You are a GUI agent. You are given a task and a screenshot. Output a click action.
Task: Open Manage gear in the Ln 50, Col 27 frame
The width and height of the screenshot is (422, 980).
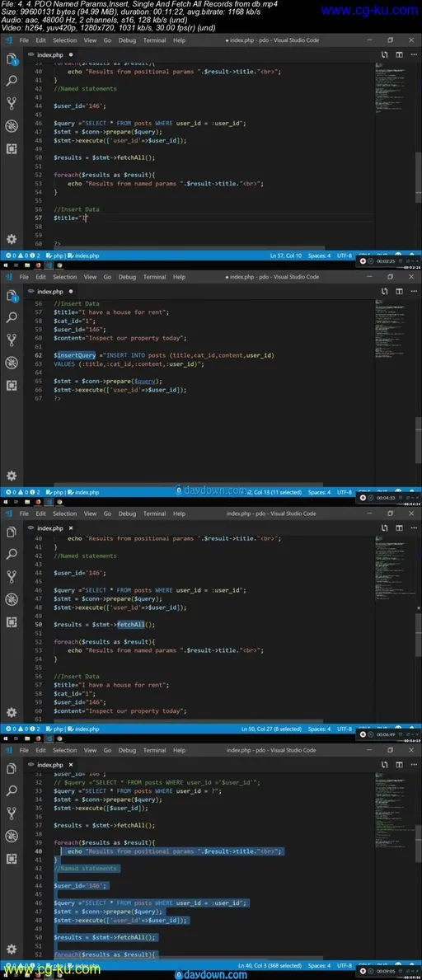pyautogui.click(x=12, y=712)
